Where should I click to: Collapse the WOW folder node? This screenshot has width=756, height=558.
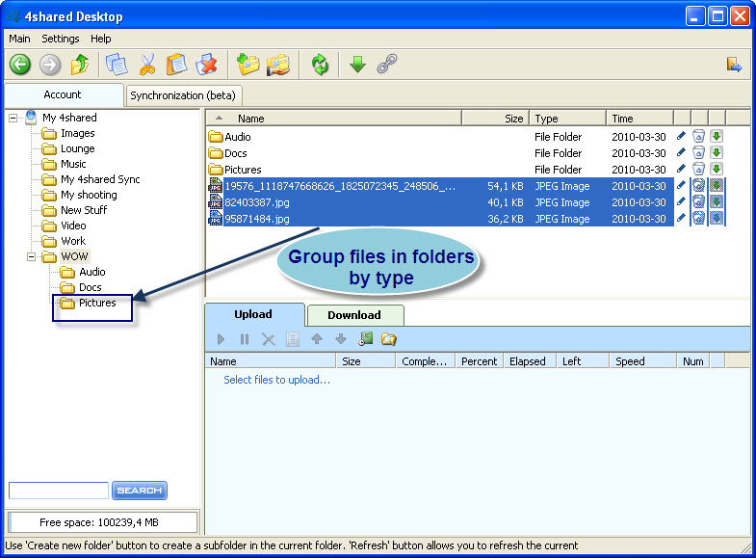[31, 256]
